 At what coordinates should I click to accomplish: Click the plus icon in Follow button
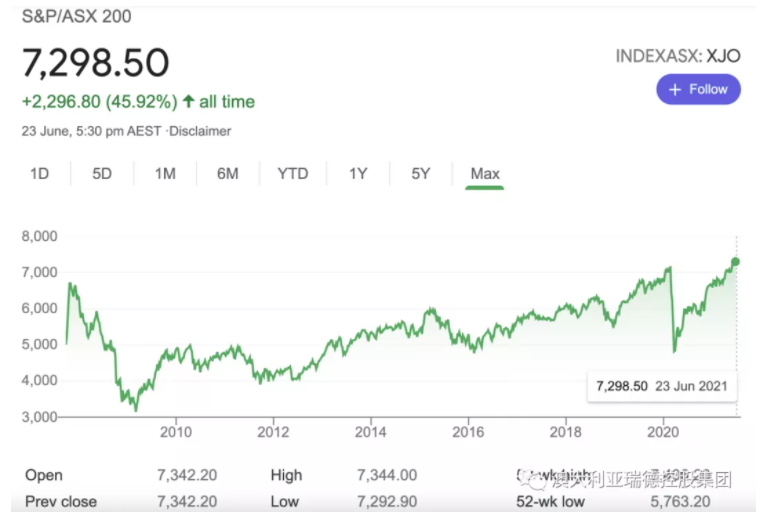[x=675, y=89]
